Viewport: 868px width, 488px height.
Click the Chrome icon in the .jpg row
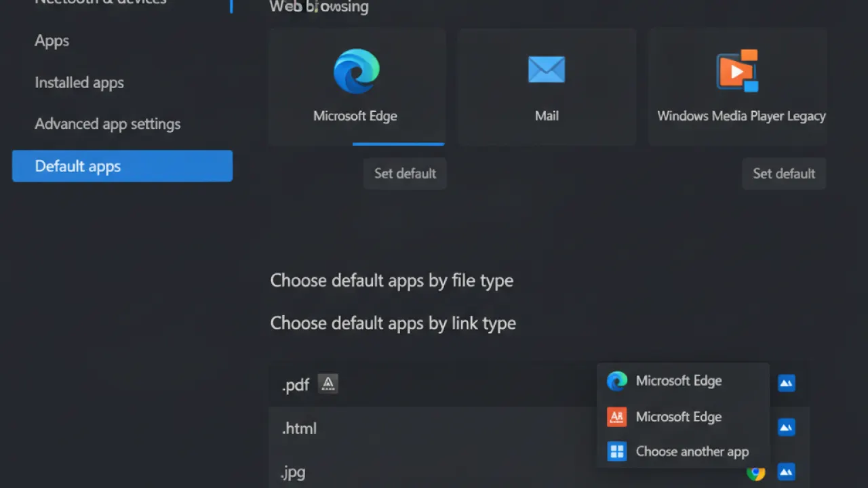pyautogui.click(x=755, y=472)
